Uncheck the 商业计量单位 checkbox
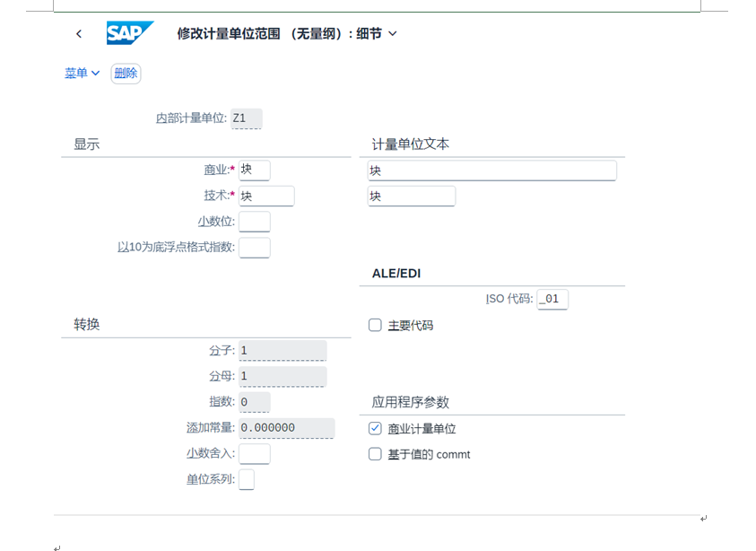Viewport: 756px width, 551px height. (376, 429)
